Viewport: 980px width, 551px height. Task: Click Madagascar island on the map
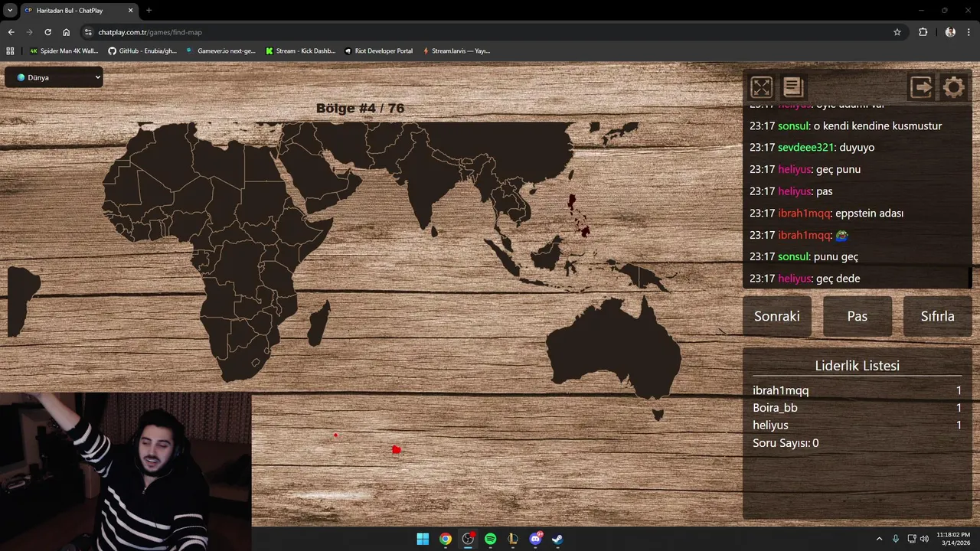coord(319,323)
